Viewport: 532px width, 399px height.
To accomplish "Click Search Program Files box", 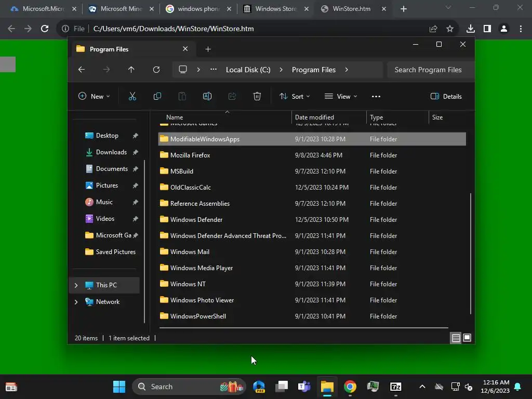I will (430, 70).
